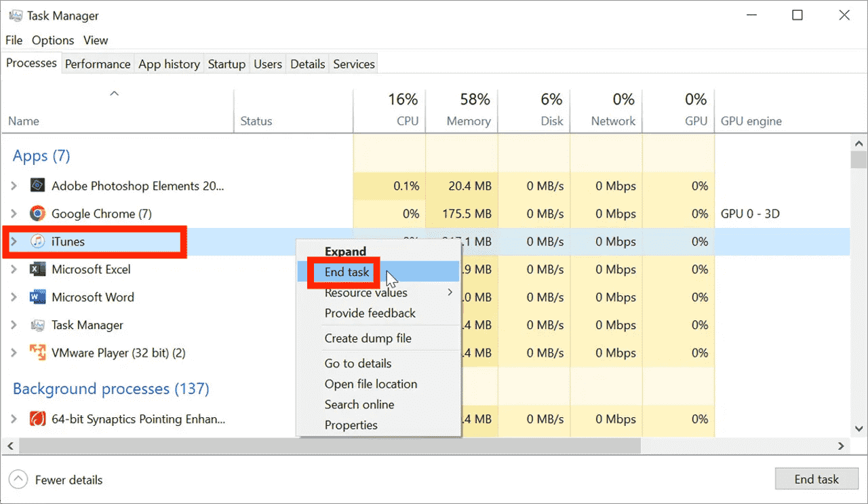This screenshot has height=504, width=868.
Task: Click the 175.5 MB memory cell for Chrome
Action: coord(462,214)
